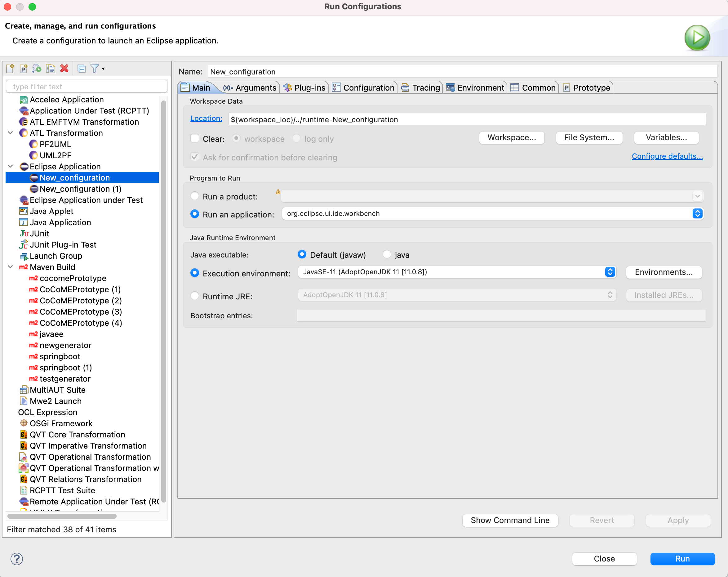
Task: Enable the Clear checkbox
Action: (x=194, y=138)
